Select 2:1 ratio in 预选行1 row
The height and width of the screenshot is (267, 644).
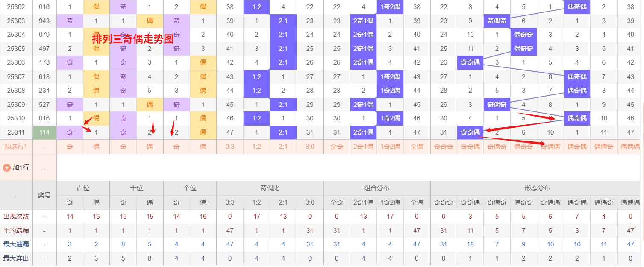click(x=283, y=147)
